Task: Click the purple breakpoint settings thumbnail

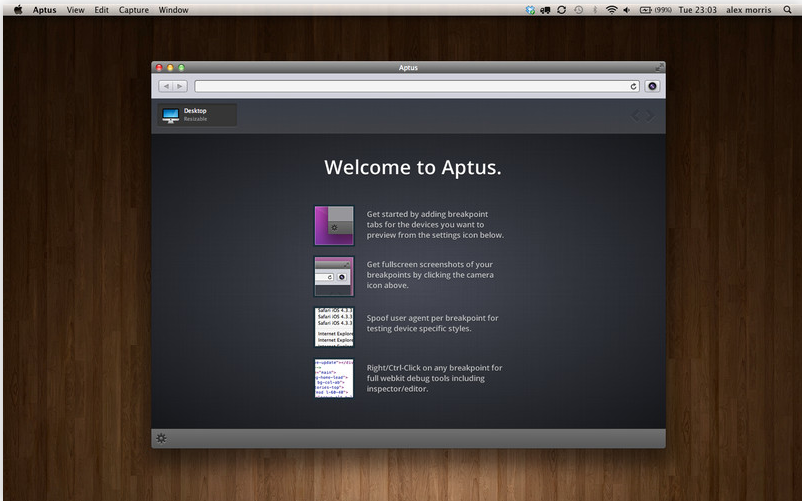Action: pyautogui.click(x=334, y=225)
